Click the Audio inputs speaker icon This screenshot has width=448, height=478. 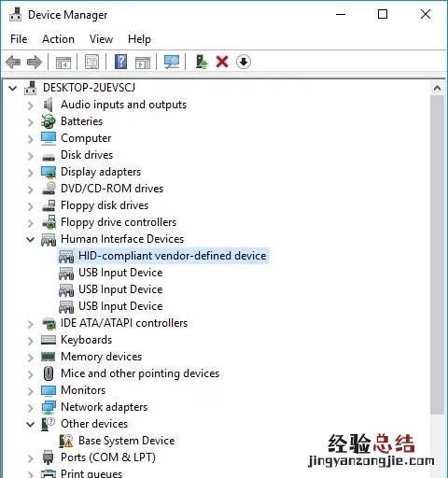click(49, 105)
